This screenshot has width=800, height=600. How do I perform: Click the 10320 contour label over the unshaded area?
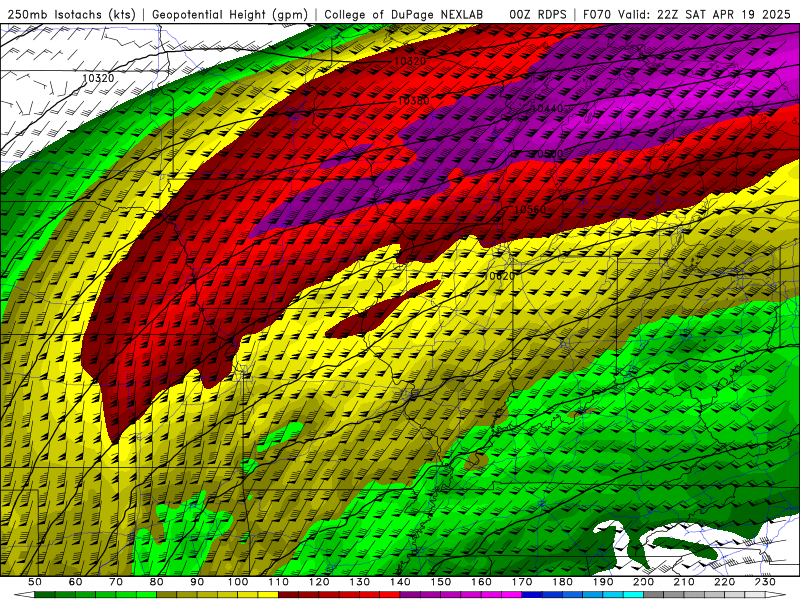click(x=98, y=78)
